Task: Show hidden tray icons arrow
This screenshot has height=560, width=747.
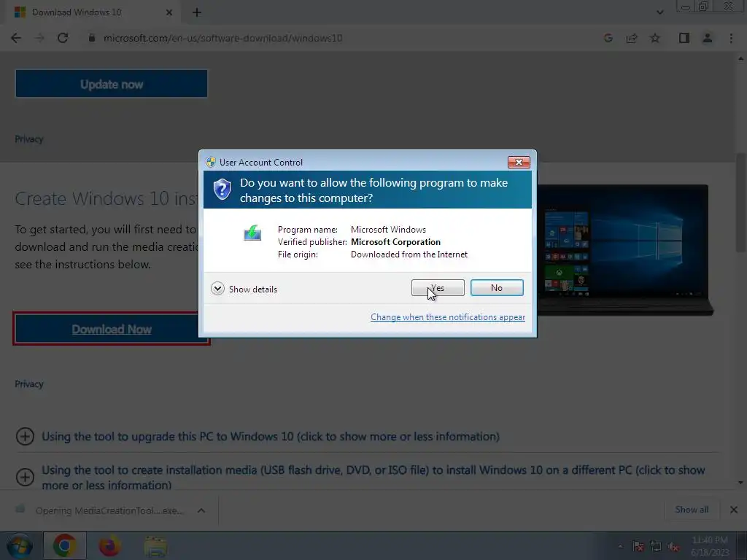Action: [x=620, y=547]
